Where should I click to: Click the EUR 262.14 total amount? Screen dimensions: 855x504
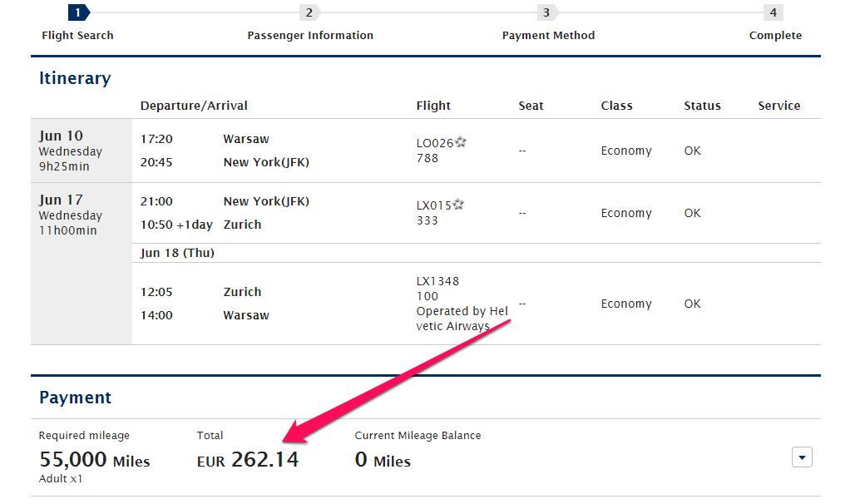248,460
